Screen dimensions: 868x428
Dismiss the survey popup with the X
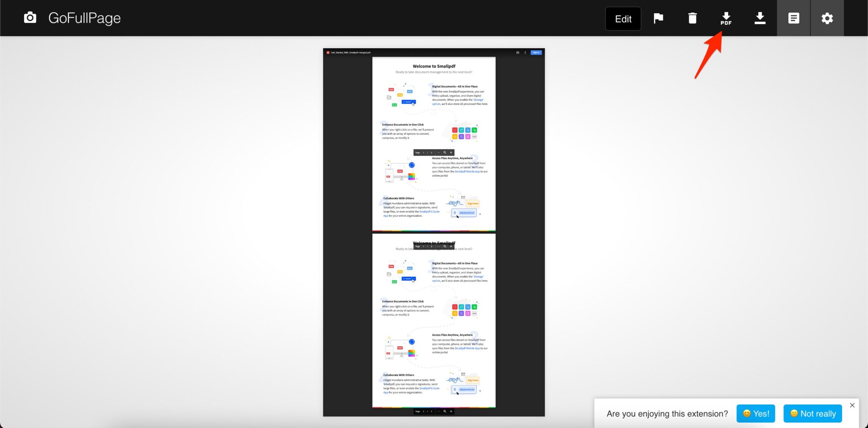[x=852, y=405]
